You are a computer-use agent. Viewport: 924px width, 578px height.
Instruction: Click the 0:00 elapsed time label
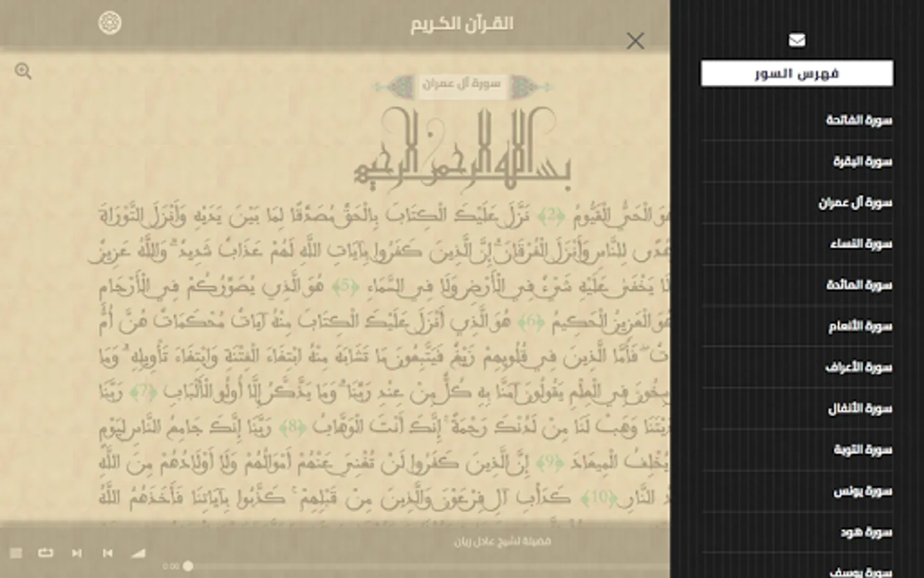coord(171,566)
